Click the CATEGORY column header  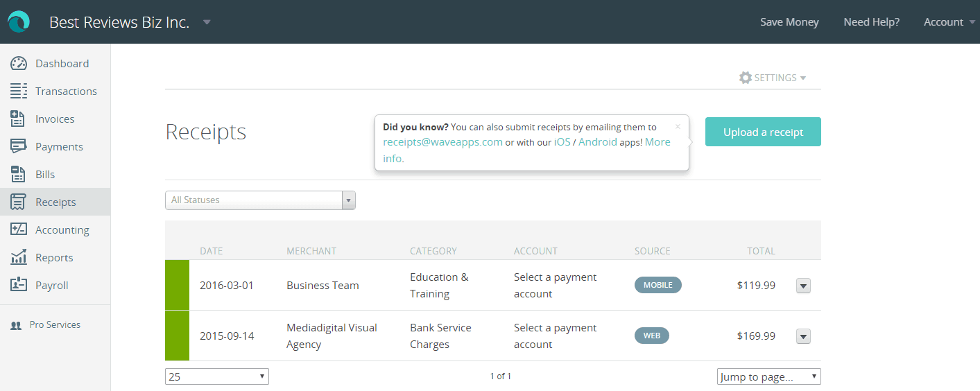tap(433, 251)
